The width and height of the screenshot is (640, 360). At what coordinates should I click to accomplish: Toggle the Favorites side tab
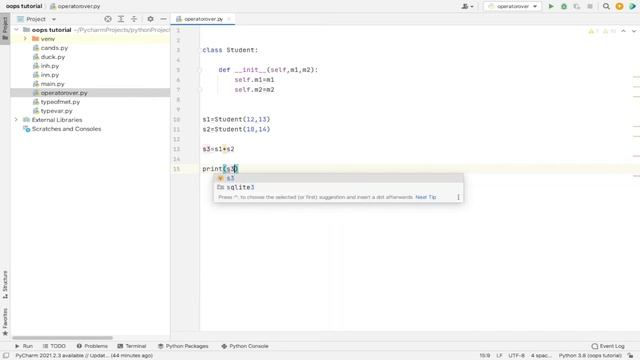[5, 322]
